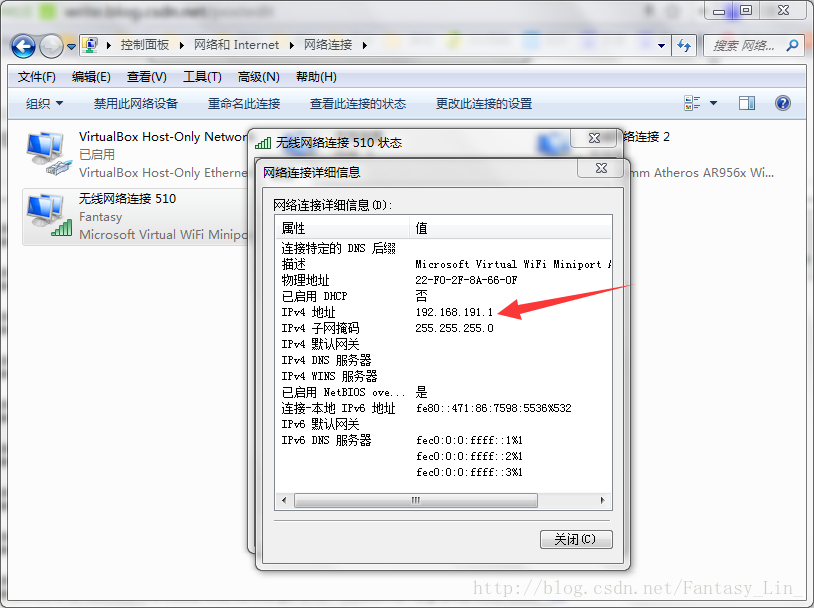The height and width of the screenshot is (608, 814).
Task: Click 重命名此连接 in toolbar
Action: pyautogui.click(x=243, y=103)
